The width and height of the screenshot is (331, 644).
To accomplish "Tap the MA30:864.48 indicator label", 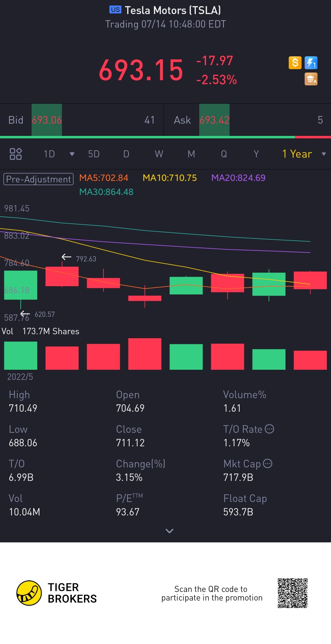I will 106,192.
